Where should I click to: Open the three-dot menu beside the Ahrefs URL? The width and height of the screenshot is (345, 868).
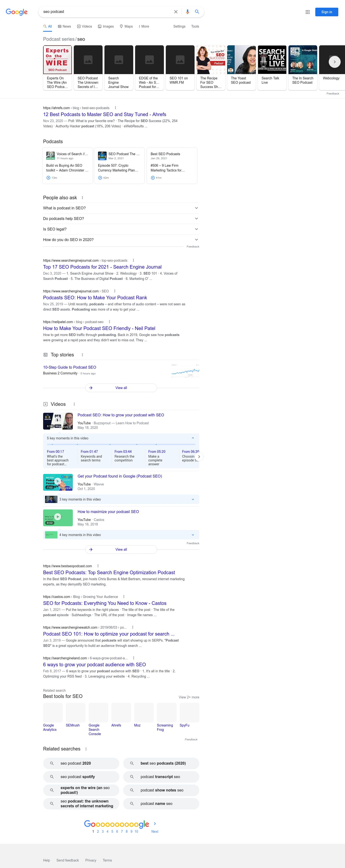tap(115, 108)
